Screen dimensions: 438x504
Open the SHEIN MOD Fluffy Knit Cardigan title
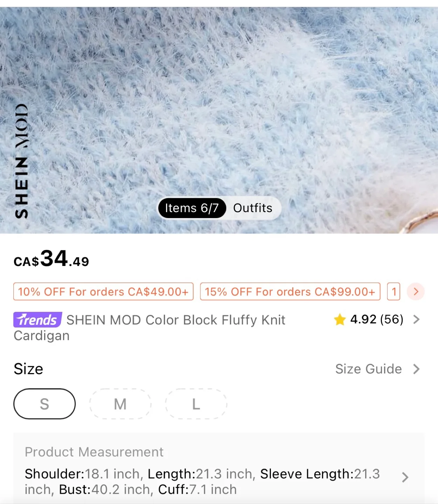[175, 320]
